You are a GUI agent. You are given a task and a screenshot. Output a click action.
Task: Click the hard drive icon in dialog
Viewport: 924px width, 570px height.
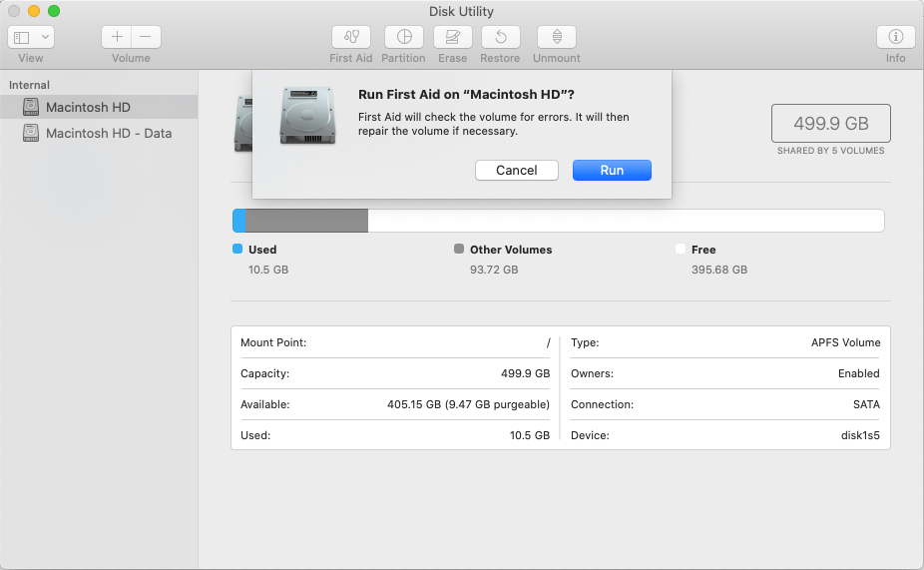tap(307, 116)
